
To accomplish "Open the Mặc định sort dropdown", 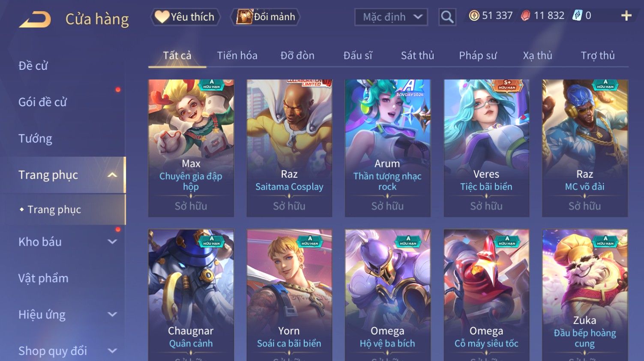I will (391, 17).
